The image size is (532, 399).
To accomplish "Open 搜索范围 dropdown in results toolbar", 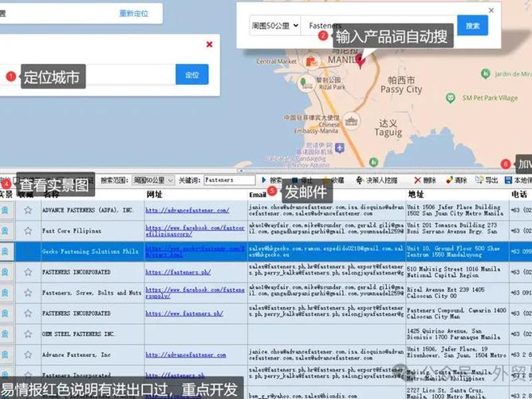I will tap(153, 180).
